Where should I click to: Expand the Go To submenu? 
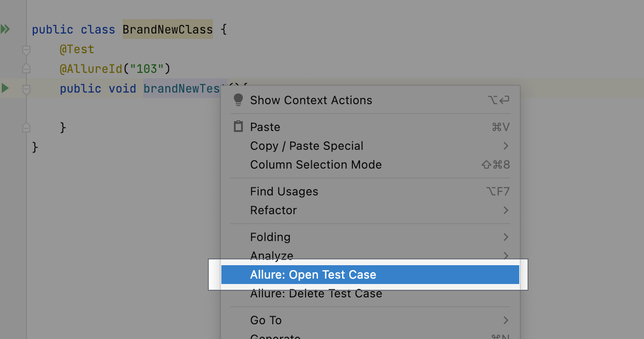(266, 320)
